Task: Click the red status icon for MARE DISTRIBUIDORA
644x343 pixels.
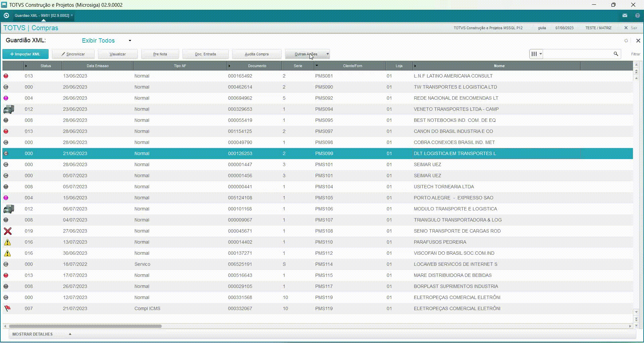Action: click(x=6, y=275)
